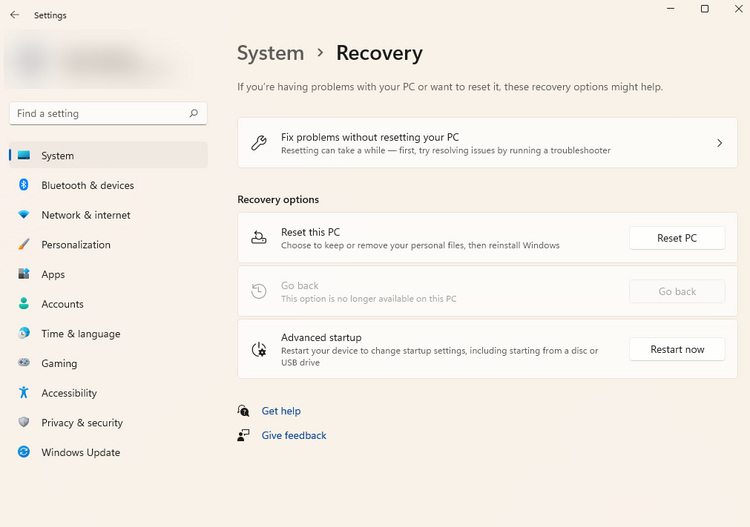The height and width of the screenshot is (527, 750).
Task: Click the 'Advanced startup' title text
Action: [321, 337]
